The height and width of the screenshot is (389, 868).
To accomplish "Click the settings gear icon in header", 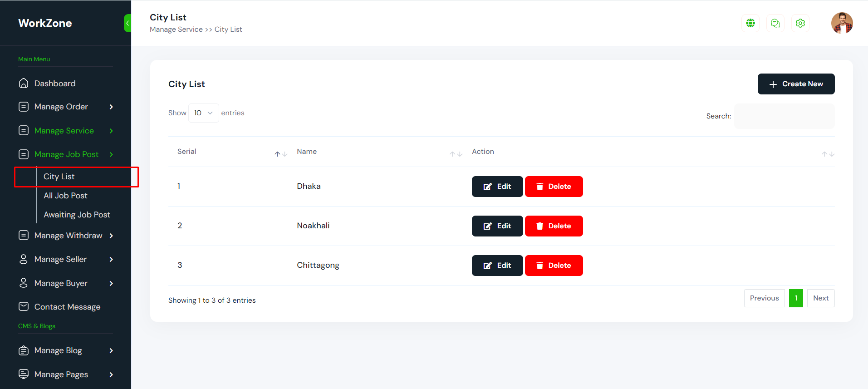I will coord(800,23).
